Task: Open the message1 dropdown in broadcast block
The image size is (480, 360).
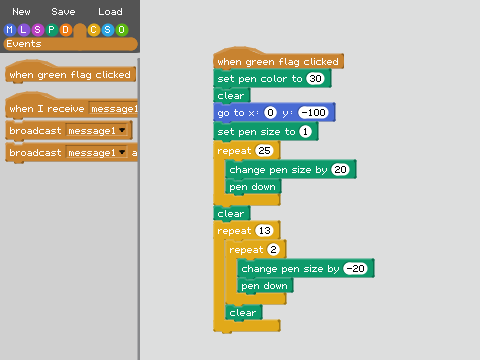Action: (97, 131)
